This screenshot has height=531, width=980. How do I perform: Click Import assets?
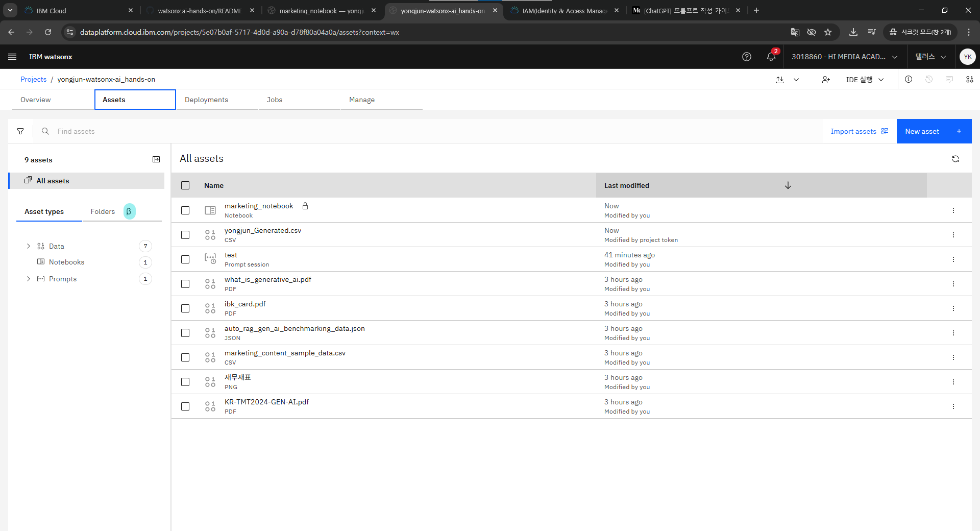(x=860, y=131)
